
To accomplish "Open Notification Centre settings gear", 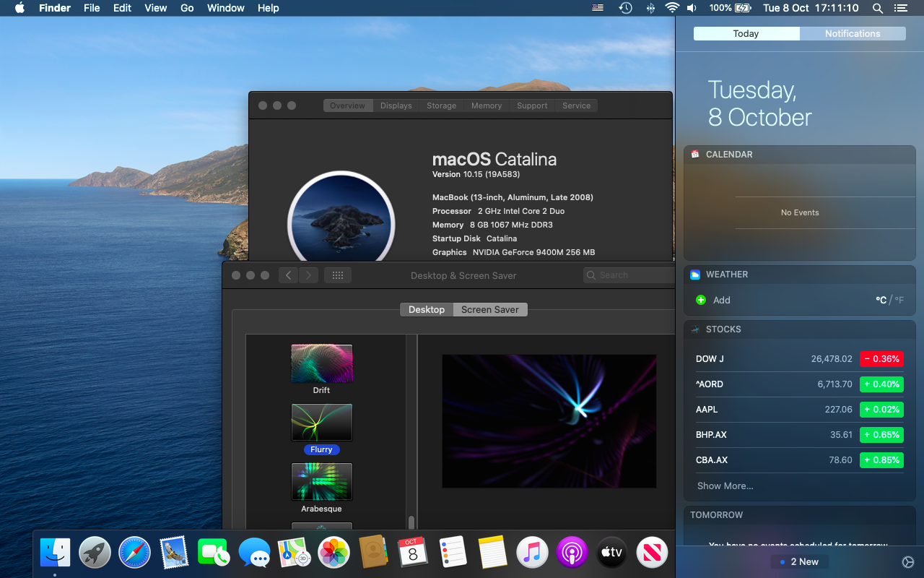I will tap(908, 562).
